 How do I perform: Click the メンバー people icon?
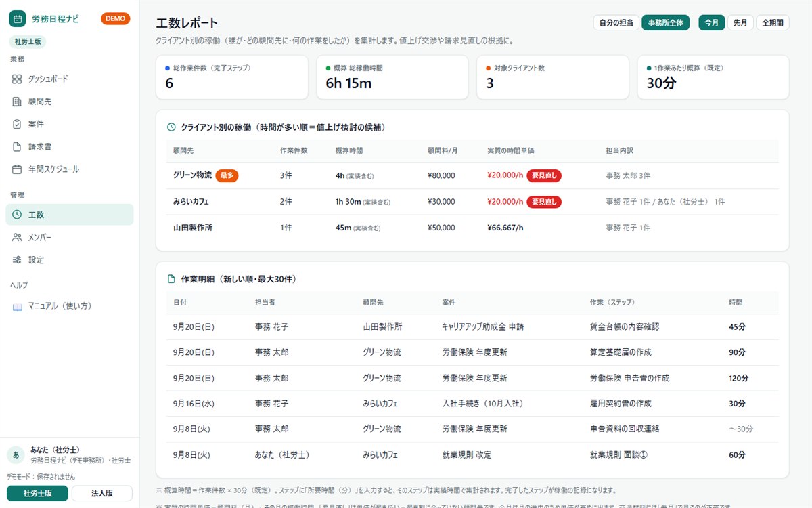coord(17,238)
